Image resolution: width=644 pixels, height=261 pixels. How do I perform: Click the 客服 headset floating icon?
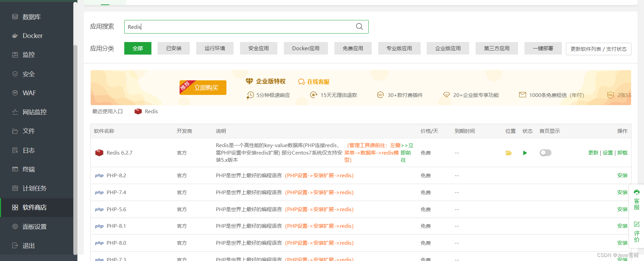pos(637,192)
